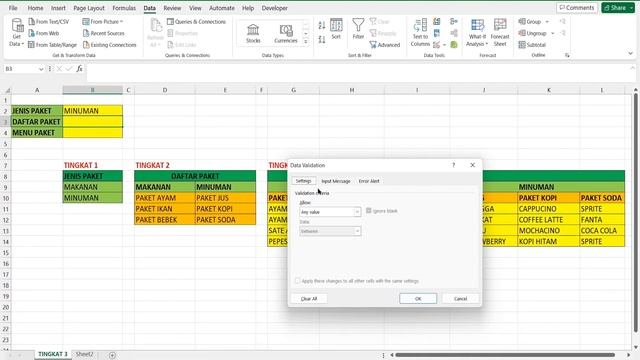Screen dimensions: 640x360
Task: Open the Get Data menu
Action: point(17,33)
